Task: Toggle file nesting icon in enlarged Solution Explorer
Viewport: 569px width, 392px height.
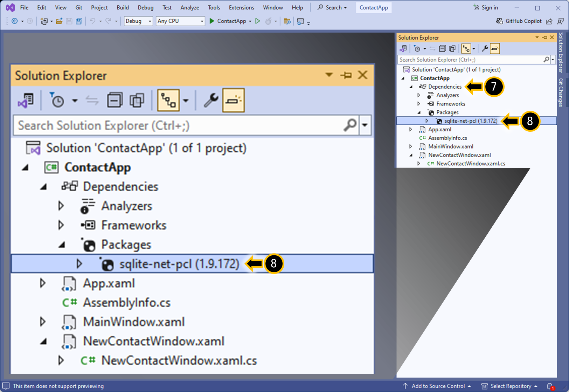Action: (x=168, y=101)
